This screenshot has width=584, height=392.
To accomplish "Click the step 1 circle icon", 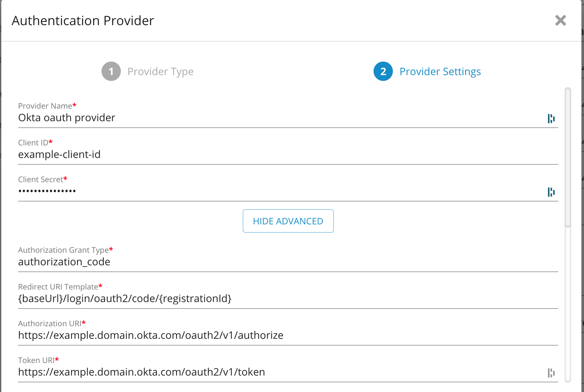I will (111, 71).
